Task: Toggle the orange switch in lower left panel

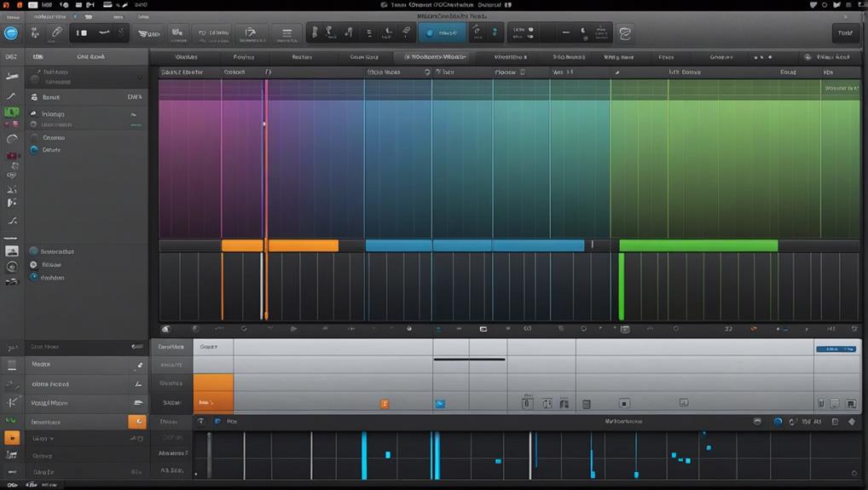Action: (x=137, y=422)
